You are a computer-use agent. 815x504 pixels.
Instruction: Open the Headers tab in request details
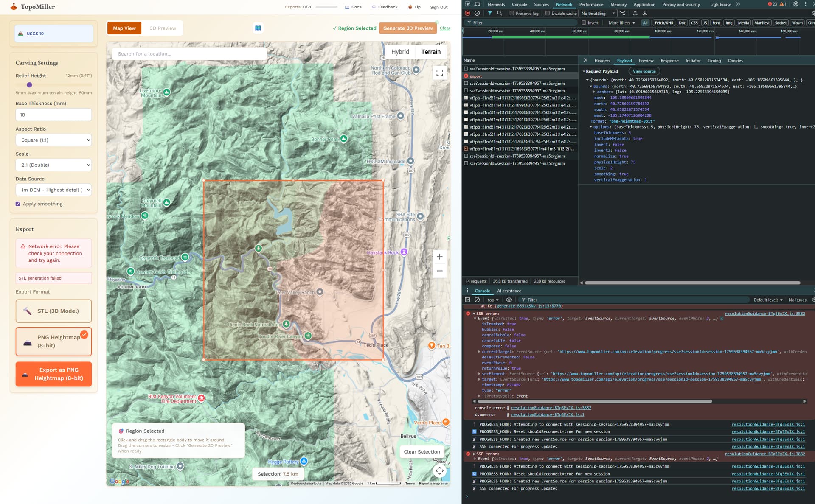(x=602, y=61)
